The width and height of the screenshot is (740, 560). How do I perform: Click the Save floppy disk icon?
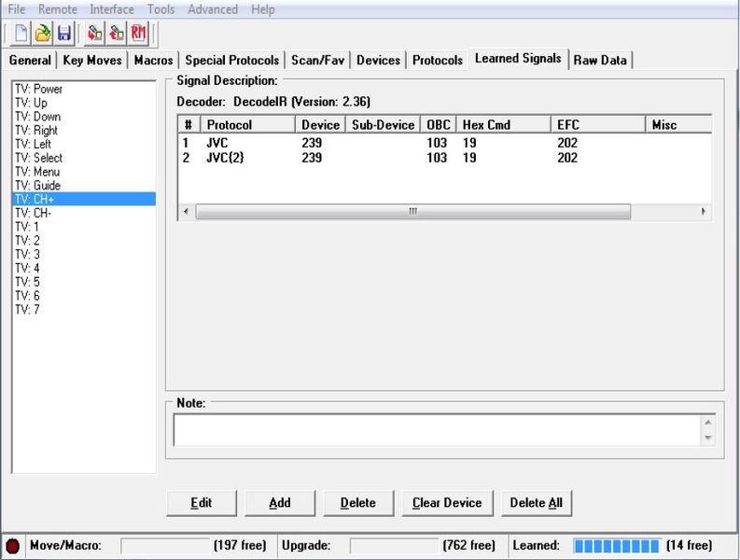63,34
